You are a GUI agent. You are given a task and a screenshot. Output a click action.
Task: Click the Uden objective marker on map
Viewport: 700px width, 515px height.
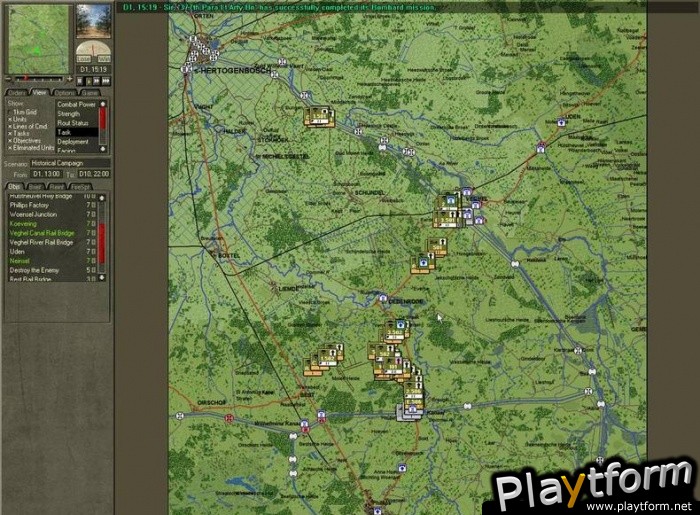pyautogui.click(x=562, y=122)
